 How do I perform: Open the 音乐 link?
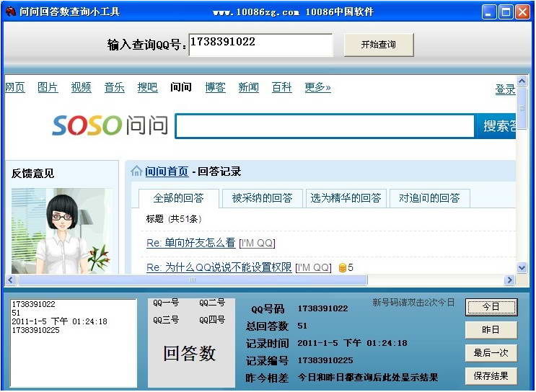coord(114,87)
